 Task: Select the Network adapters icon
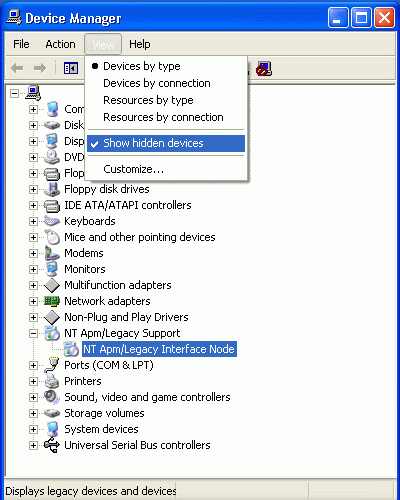[x=52, y=301]
